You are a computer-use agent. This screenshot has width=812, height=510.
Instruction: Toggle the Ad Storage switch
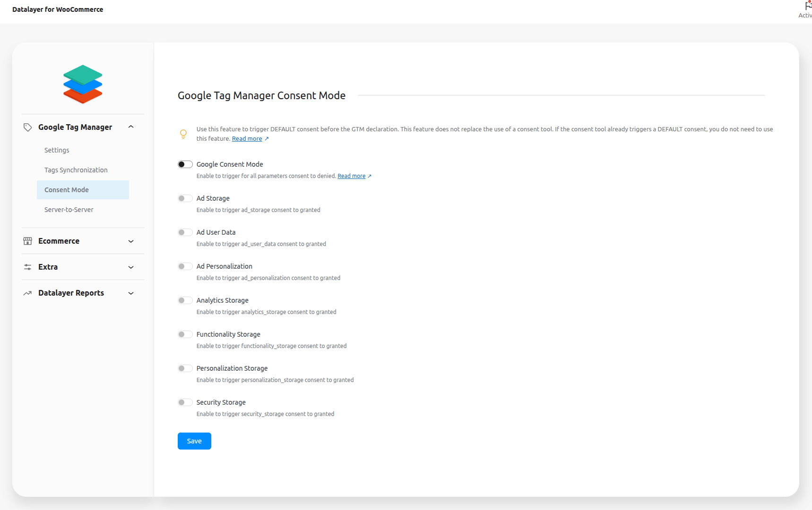(185, 198)
